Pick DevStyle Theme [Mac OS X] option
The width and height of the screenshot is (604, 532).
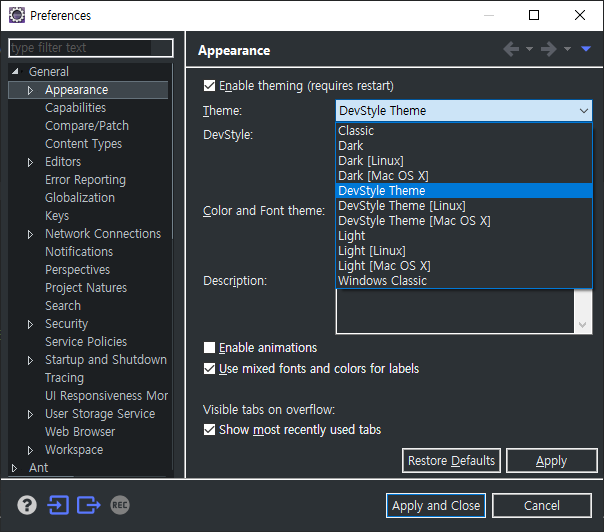pyautogui.click(x=464, y=221)
